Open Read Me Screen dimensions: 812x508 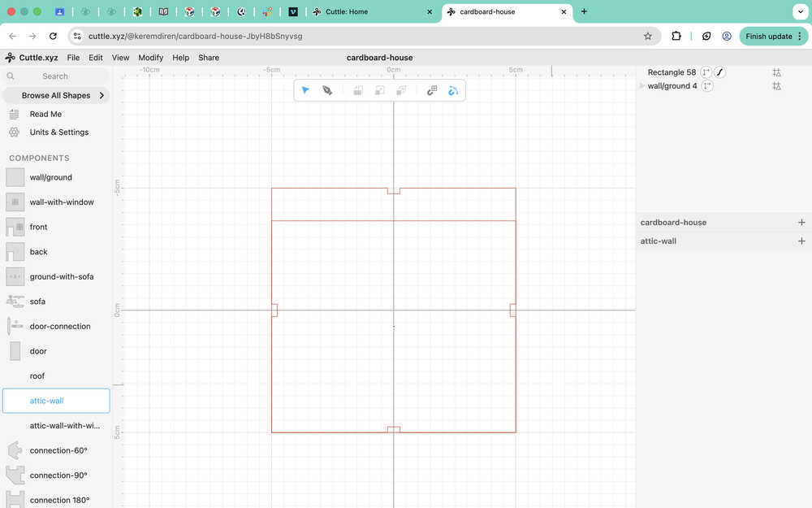coord(45,114)
